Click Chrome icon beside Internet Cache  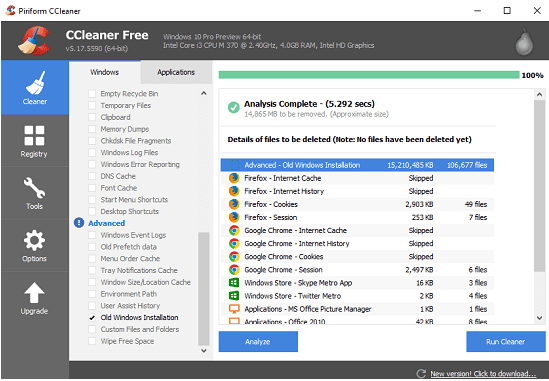click(x=234, y=230)
